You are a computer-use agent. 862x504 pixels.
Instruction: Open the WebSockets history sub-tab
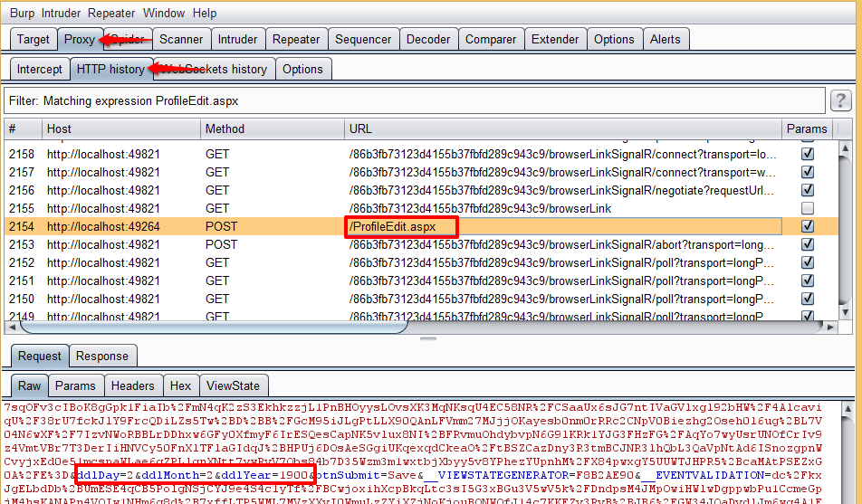point(215,70)
